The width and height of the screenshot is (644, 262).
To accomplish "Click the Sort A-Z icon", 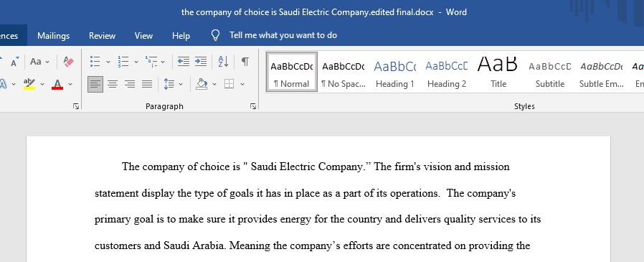I will [x=223, y=62].
